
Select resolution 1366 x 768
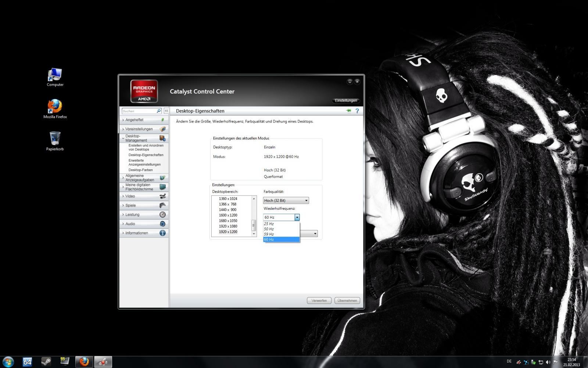[x=228, y=204]
